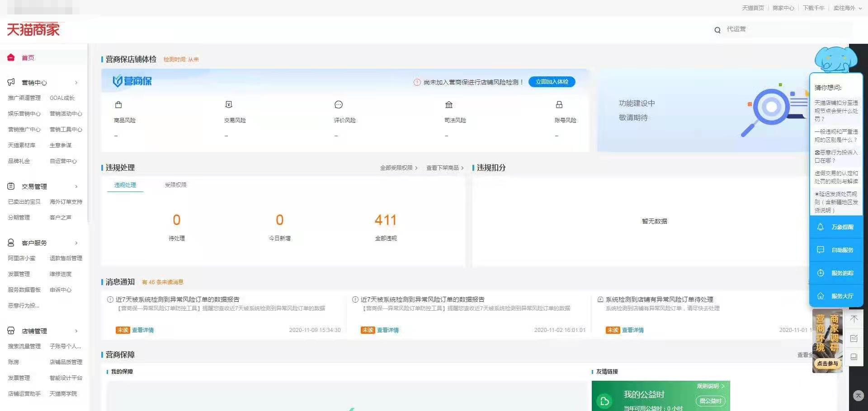Open the 卖往海外 dropdown in top bar

[x=847, y=8]
